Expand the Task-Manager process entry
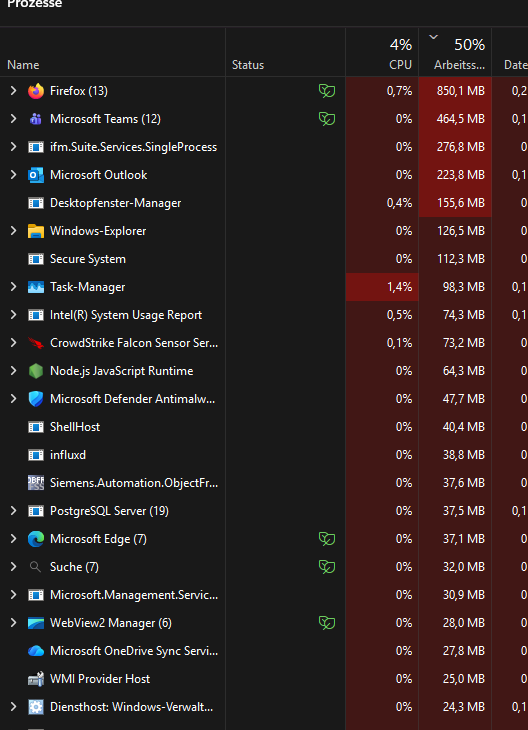This screenshot has width=528, height=730. click(x=14, y=287)
